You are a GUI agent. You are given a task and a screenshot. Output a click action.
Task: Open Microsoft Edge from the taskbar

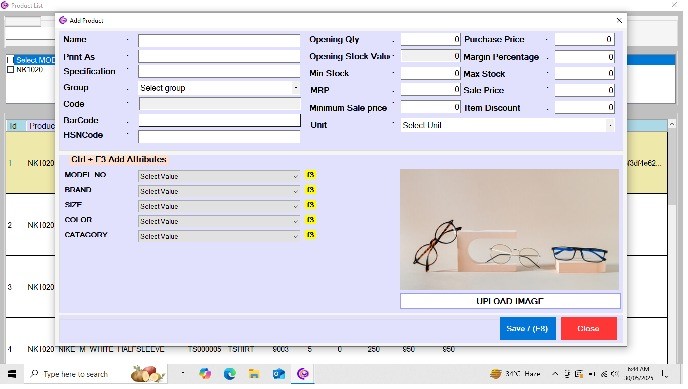[x=229, y=374]
